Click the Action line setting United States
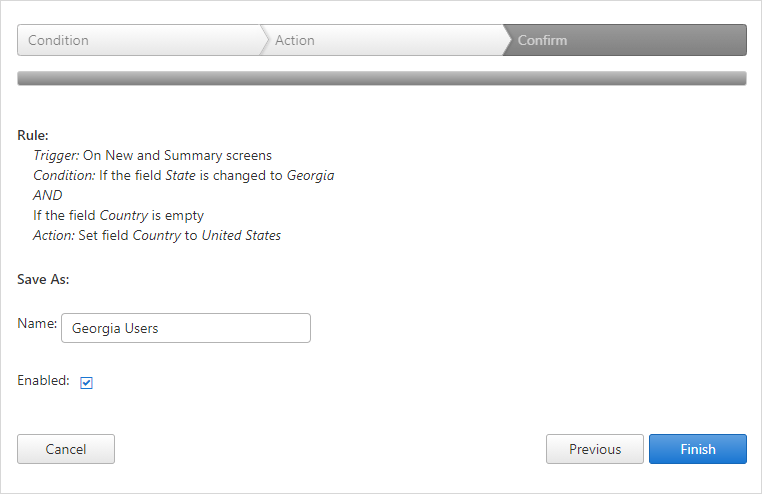 tap(157, 236)
